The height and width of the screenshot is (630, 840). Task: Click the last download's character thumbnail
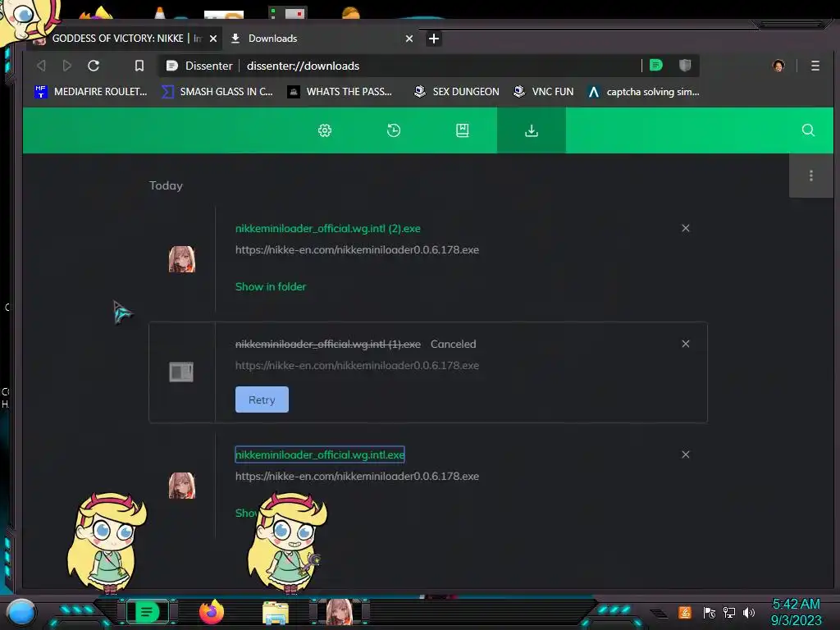coord(182,486)
